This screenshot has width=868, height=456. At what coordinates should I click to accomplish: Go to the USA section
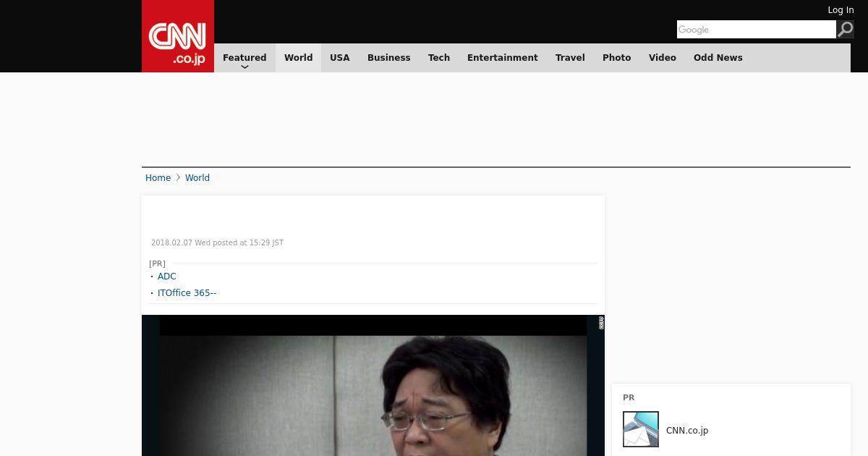coord(340,58)
